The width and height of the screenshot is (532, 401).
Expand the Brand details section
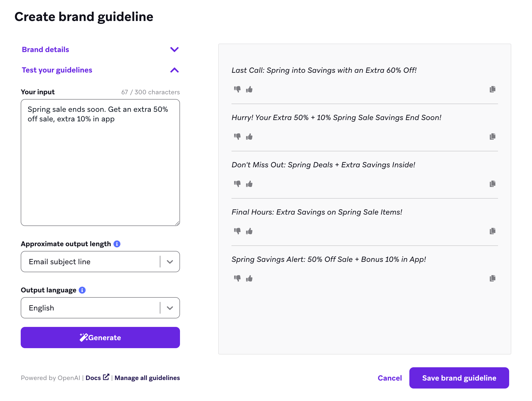pyautogui.click(x=174, y=49)
